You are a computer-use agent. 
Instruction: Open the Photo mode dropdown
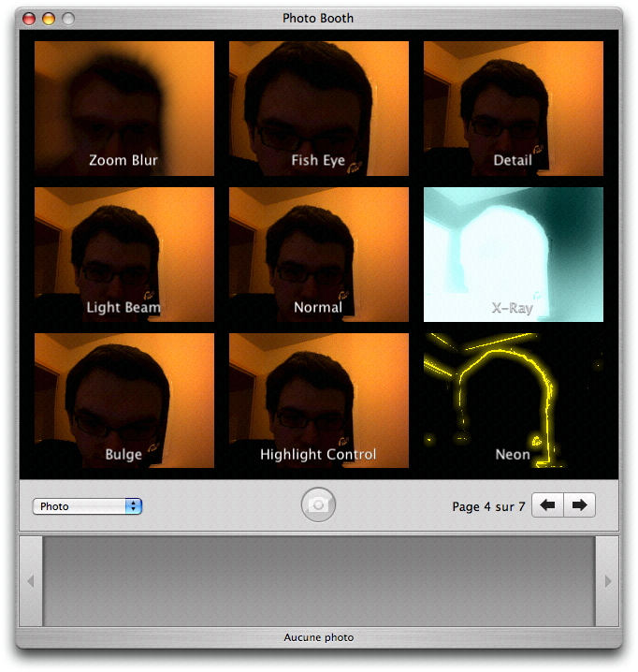pyautogui.click(x=87, y=506)
